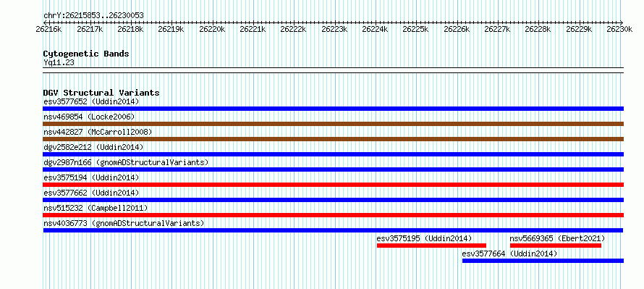Click the red bar under nsv5669365
This screenshot has width=644, height=289.
click(x=555, y=246)
